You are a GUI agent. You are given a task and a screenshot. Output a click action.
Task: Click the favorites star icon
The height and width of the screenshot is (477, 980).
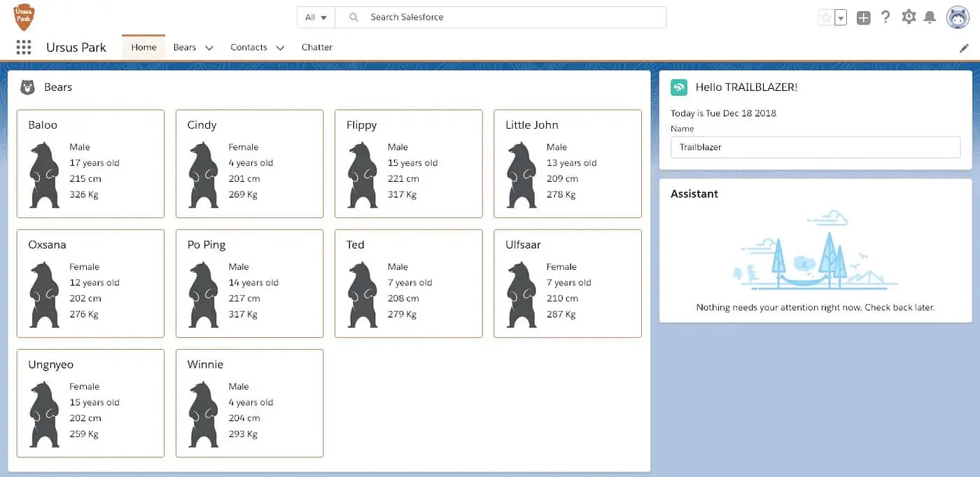(826, 17)
